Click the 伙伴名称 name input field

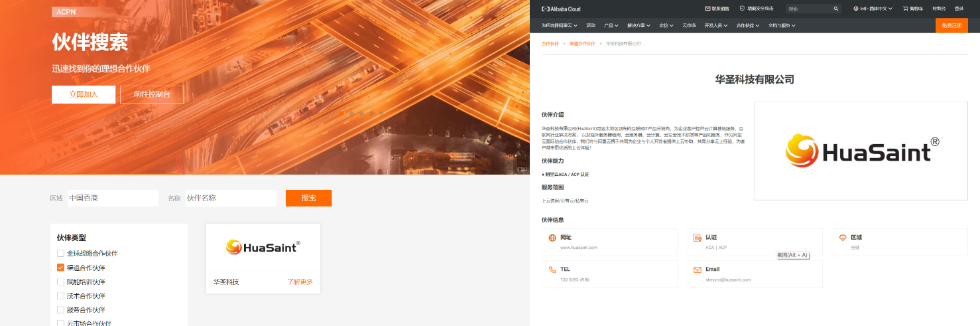point(230,198)
